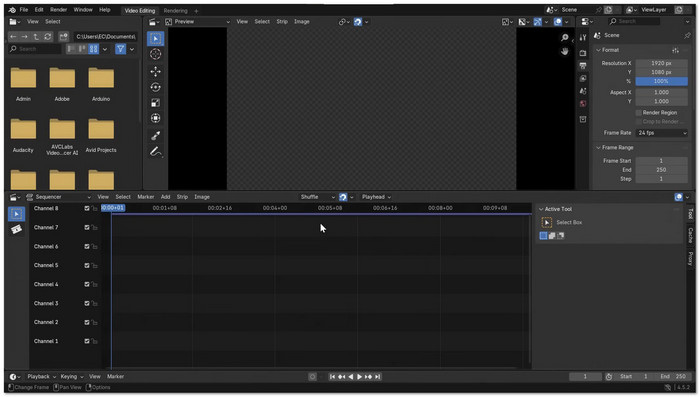The image size is (700, 397).
Task: Select the Transform tool in preview toolbar
Action: tap(155, 118)
